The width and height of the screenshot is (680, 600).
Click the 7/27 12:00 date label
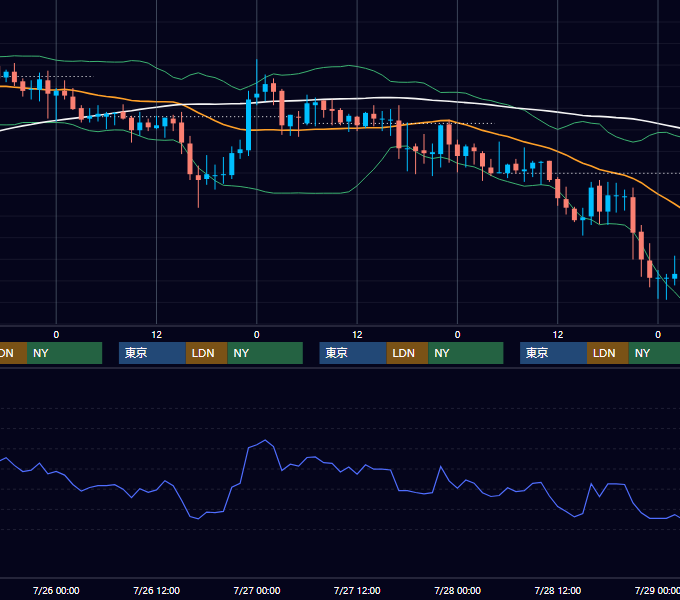pos(357,590)
